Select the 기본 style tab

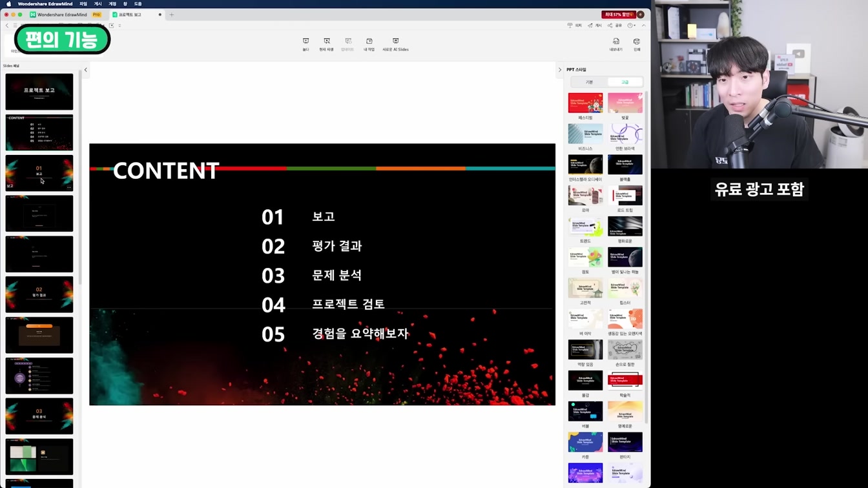click(x=589, y=82)
